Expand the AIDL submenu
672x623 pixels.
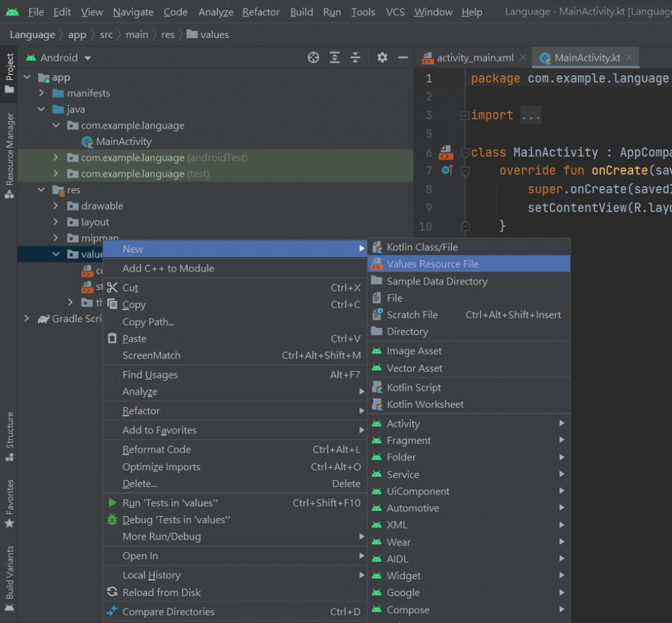click(x=469, y=559)
